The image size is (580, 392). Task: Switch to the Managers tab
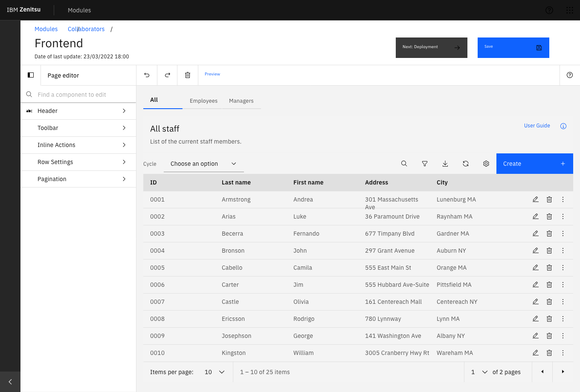click(241, 101)
